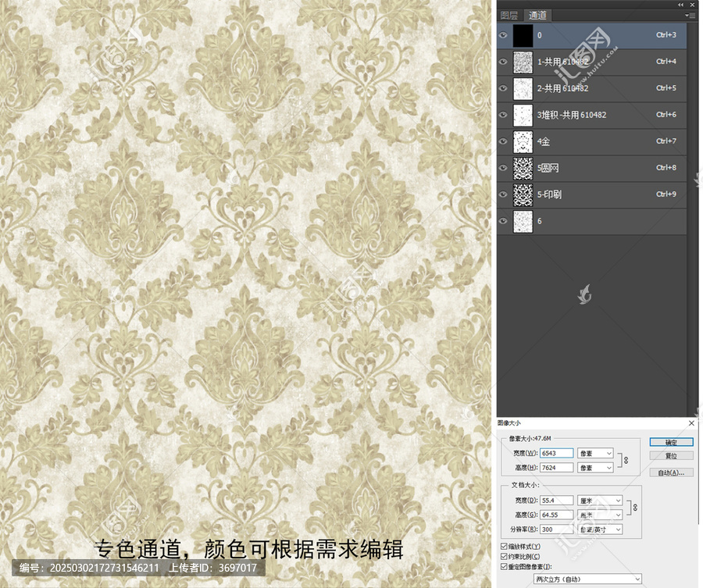
Task: Uncheck the 约束比例(C) checkbox
Action: pos(504,557)
